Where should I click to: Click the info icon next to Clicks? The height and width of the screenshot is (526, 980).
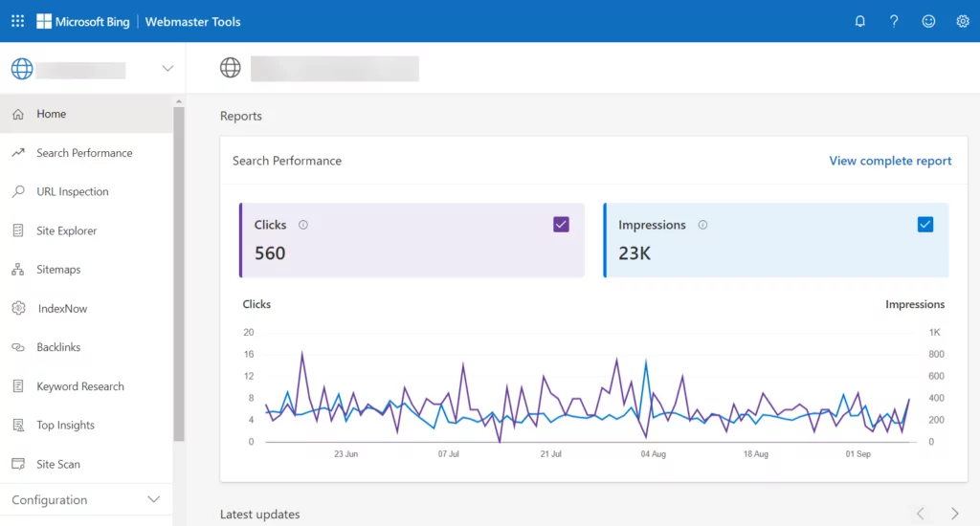[303, 225]
